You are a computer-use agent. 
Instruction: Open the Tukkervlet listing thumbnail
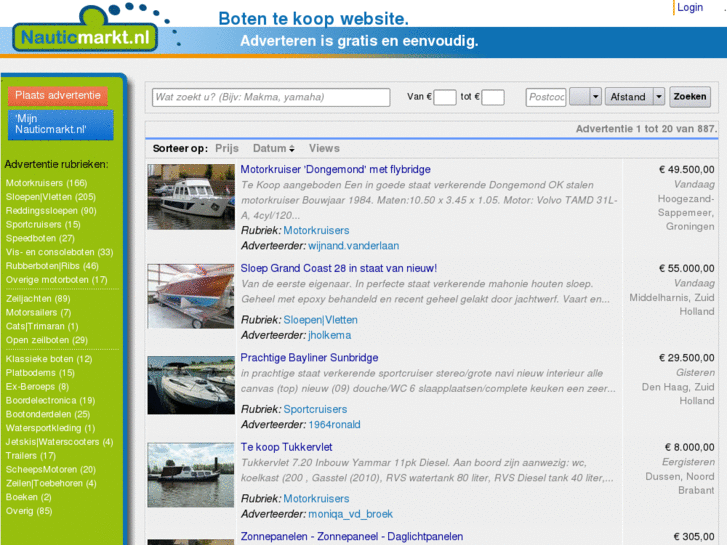[190, 474]
